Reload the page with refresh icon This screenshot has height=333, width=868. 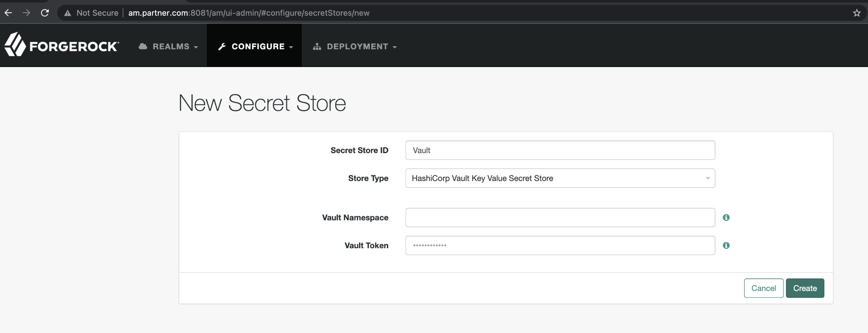tap(45, 13)
